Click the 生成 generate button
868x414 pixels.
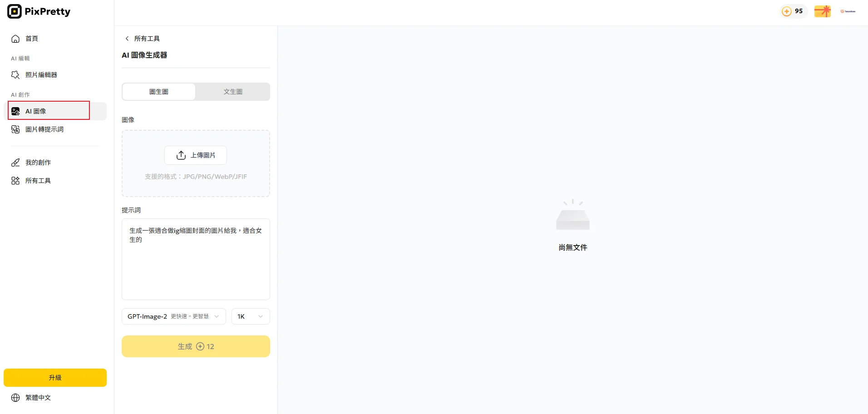click(196, 346)
